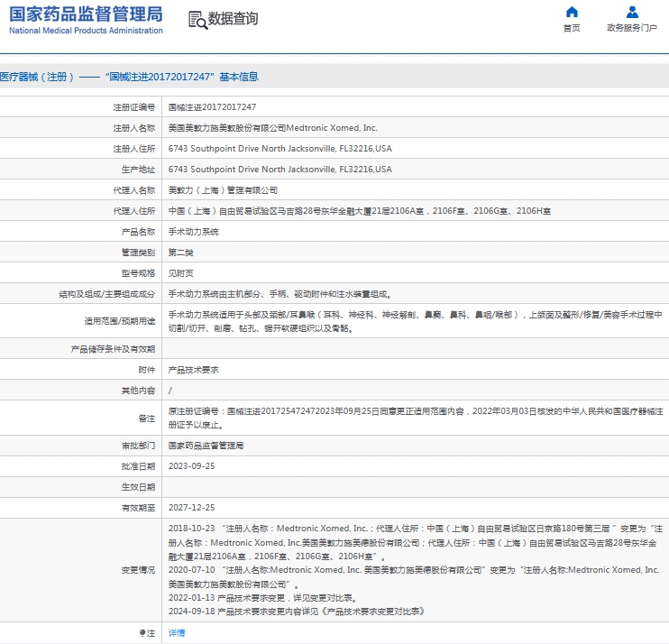Click the 注册证编号 label cell
The width and height of the screenshot is (669, 644).
(134, 107)
